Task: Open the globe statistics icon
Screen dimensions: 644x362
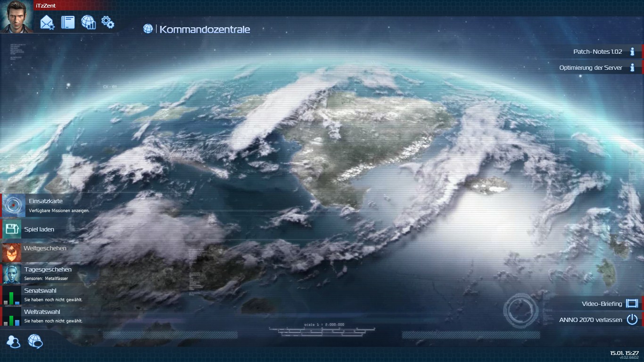Action: (x=88, y=22)
